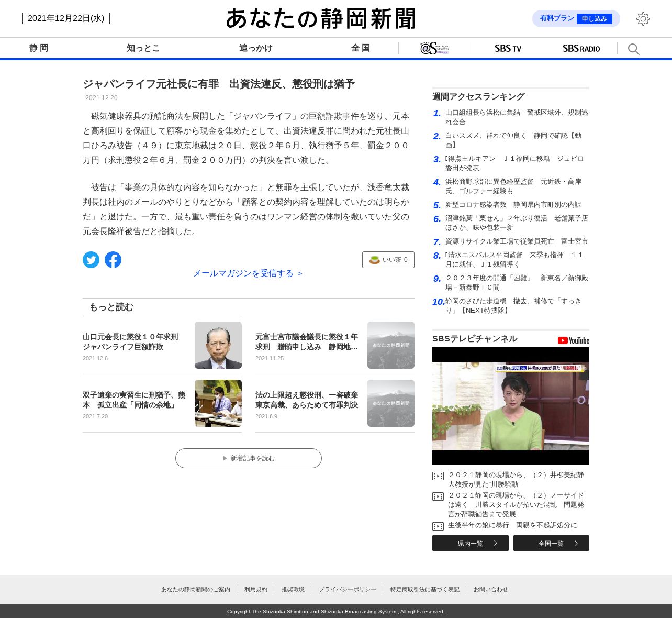Screen dimensions: 672x618
Task: Open article 元富士宮市議会議長に懲役１年求刑
Action: coord(307,342)
